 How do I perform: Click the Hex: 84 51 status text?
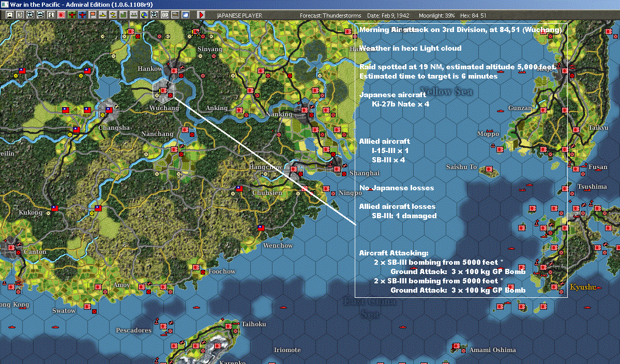click(473, 16)
